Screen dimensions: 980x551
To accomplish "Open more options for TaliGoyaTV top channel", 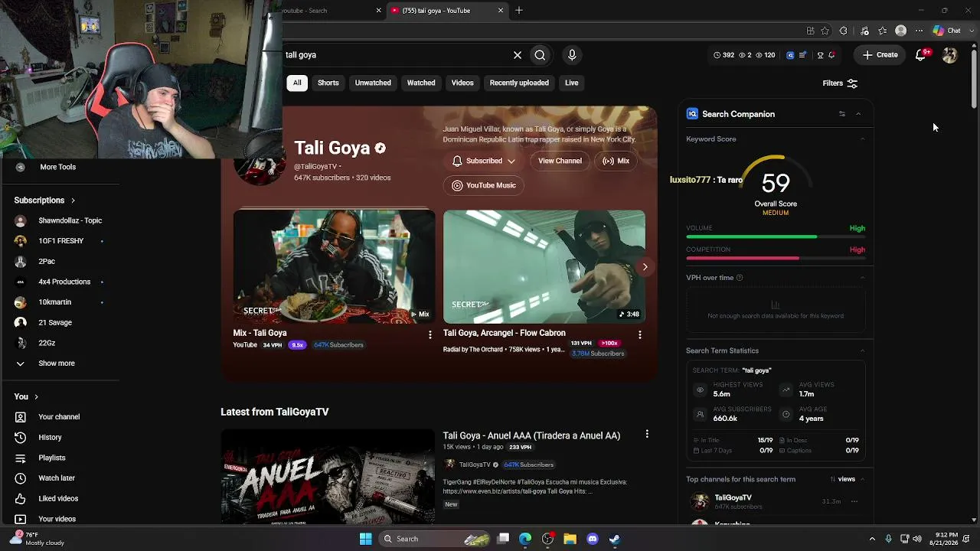I will pyautogui.click(x=854, y=501).
